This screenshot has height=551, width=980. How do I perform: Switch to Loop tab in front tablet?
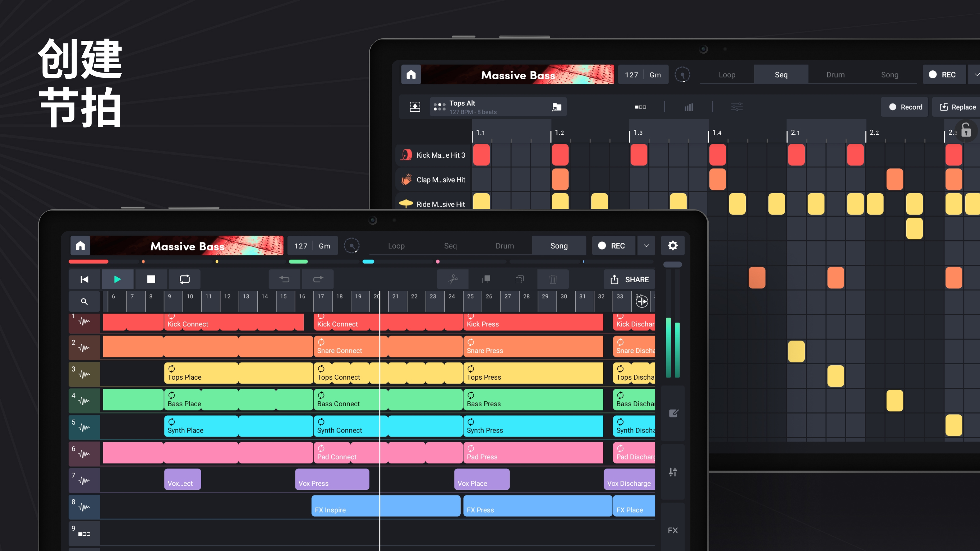pos(396,246)
